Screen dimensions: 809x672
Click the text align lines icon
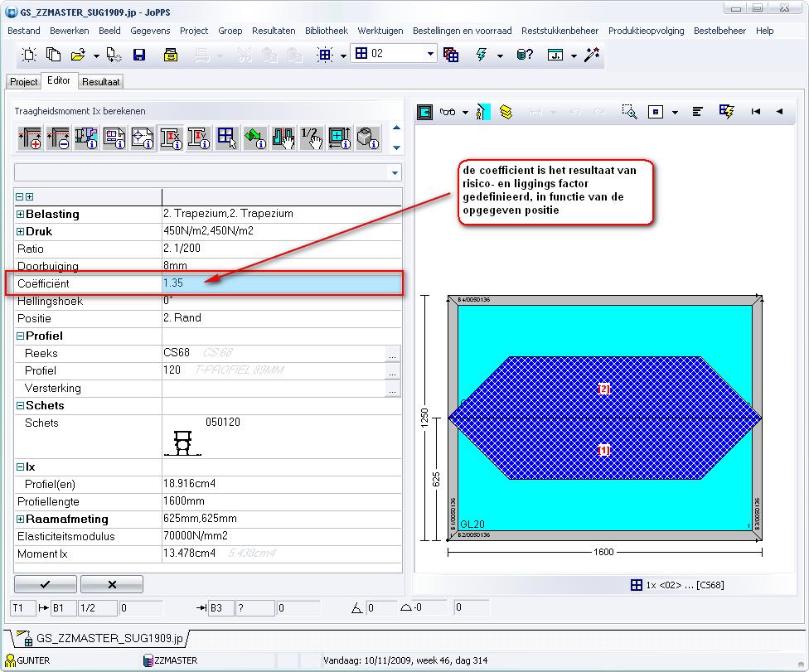click(698, 111)
